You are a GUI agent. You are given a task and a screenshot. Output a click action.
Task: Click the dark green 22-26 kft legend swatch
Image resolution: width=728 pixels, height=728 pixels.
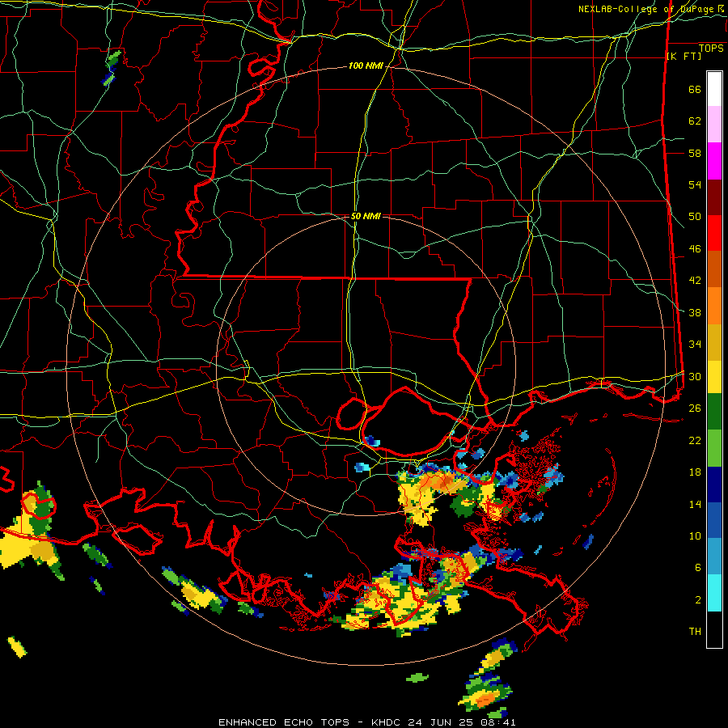714,412
